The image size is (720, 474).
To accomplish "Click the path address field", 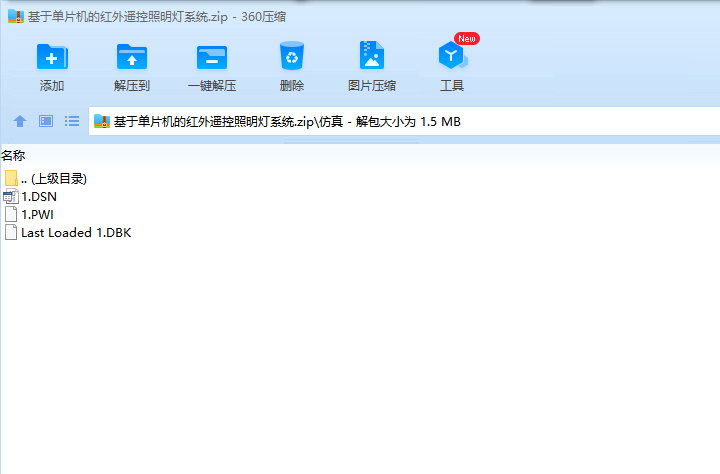I will click(404, 121).
